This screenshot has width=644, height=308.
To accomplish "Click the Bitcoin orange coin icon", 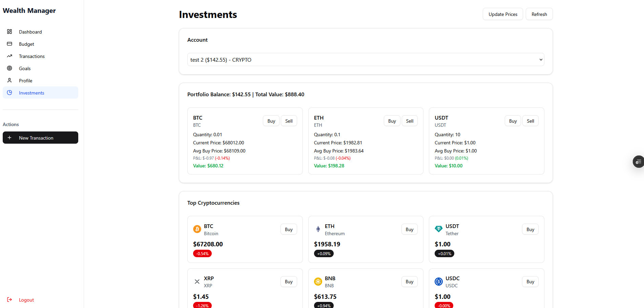I will click(x=197, y=229).
